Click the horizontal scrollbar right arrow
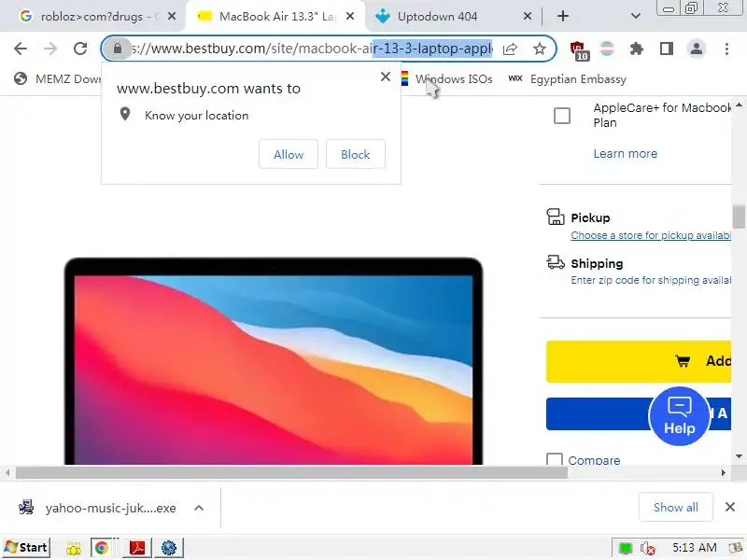 [x=723, y=473]
